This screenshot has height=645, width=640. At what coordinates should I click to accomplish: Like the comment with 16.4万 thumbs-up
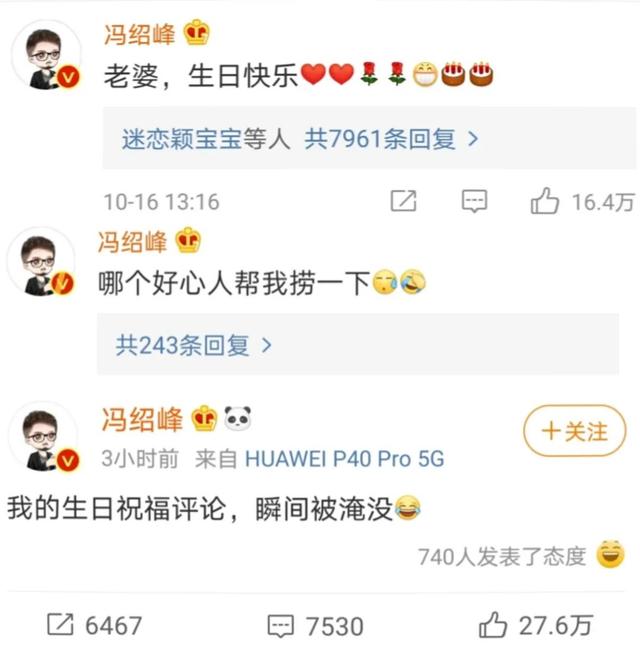pyautogui.click(x=545, y=201)
